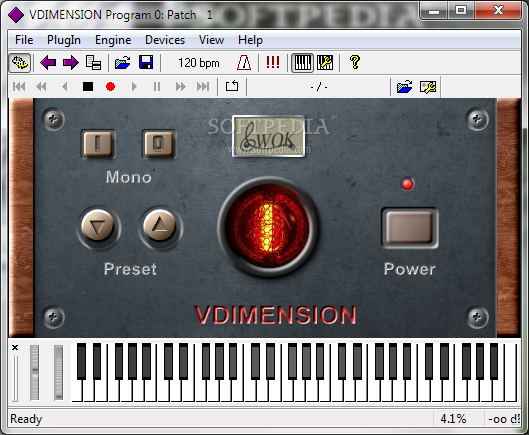Toggle the Power button
This screenshot has height=435, width=529.
click(410, 227)
